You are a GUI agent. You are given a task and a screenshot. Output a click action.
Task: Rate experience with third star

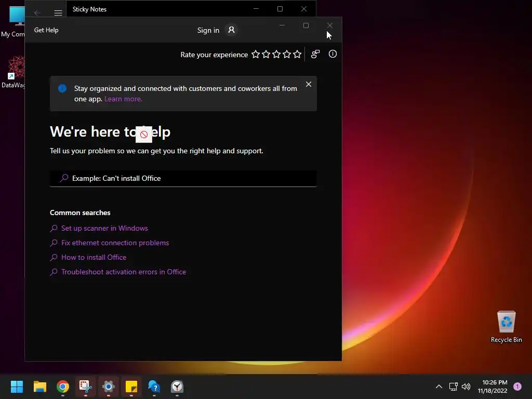(276, 54)
